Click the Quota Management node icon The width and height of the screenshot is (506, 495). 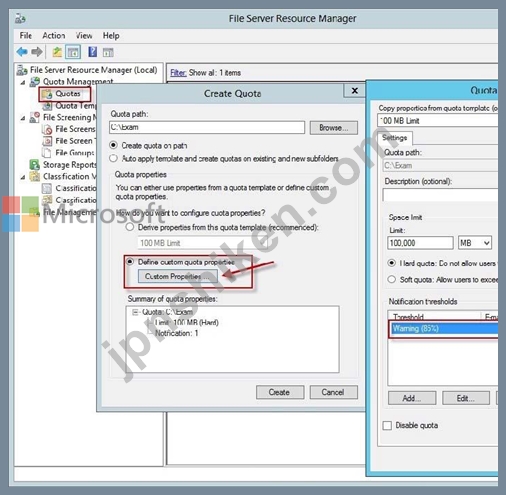point(35,82)
